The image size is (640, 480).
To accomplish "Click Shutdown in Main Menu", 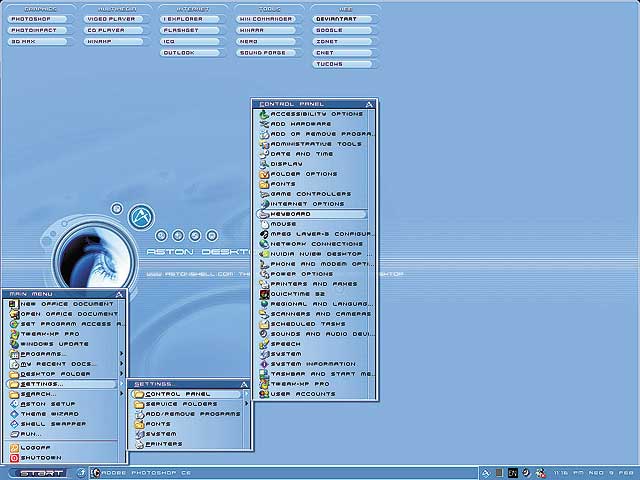I will point(62,458).
